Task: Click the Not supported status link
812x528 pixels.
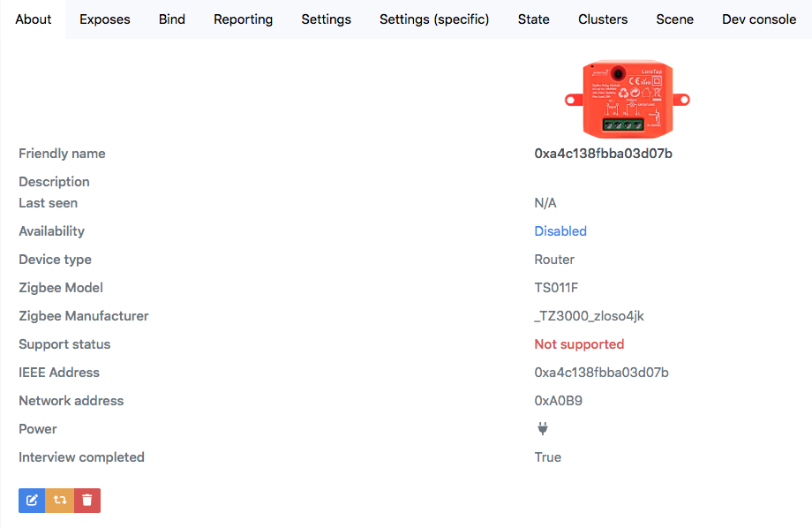Action: (x=579, y=343)
